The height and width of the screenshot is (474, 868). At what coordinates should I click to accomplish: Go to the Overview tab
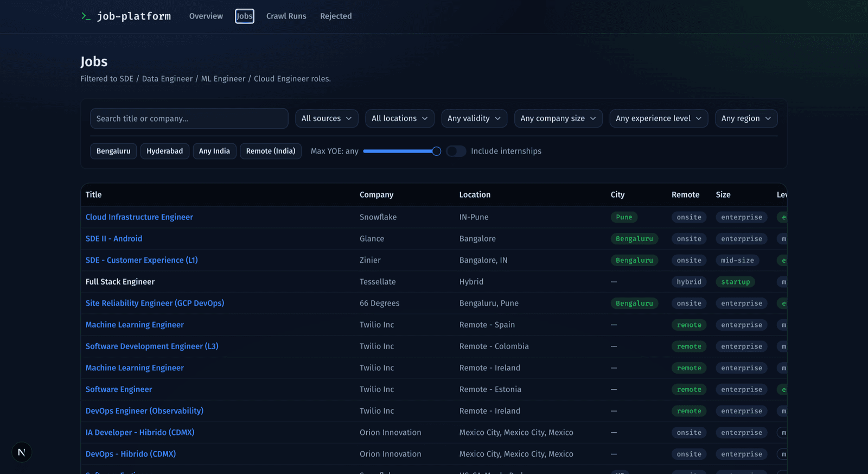click(x=206, y=16)
